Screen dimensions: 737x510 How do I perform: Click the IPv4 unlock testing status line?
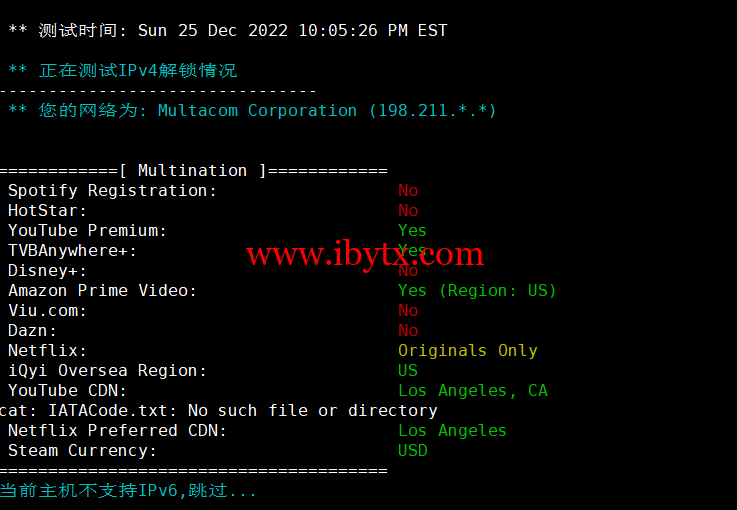(x=123, y=71)
